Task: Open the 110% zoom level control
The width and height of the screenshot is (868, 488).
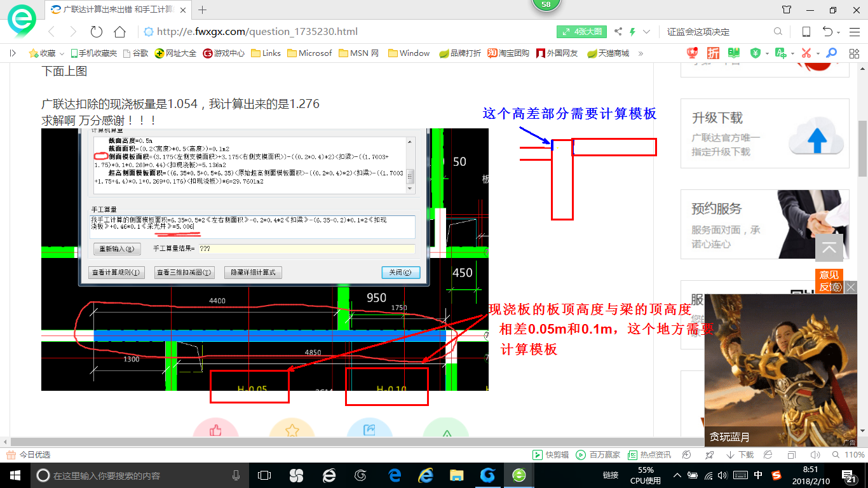Action: pos(847,455)
